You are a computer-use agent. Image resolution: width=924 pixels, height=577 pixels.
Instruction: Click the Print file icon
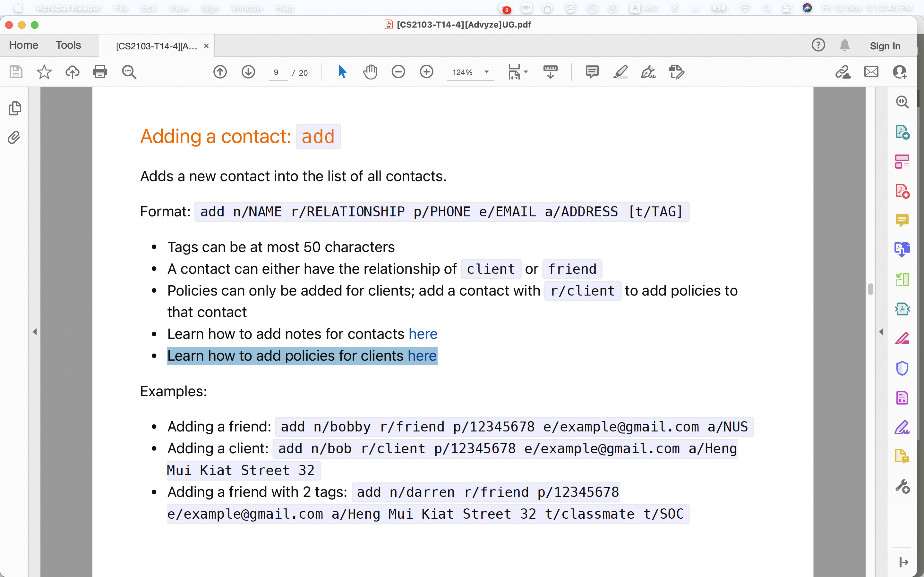(x=100, y=72)
